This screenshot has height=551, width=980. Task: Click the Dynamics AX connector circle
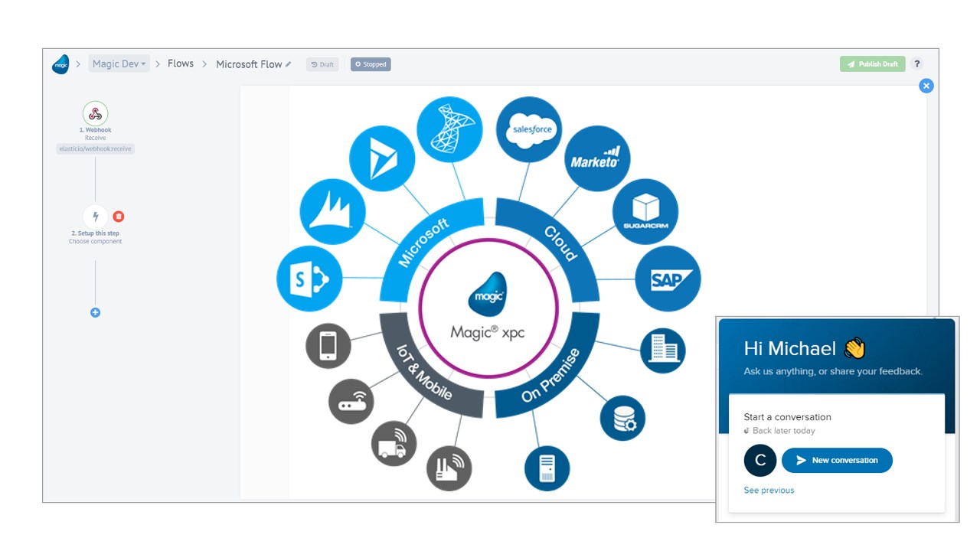pos(332,212)
